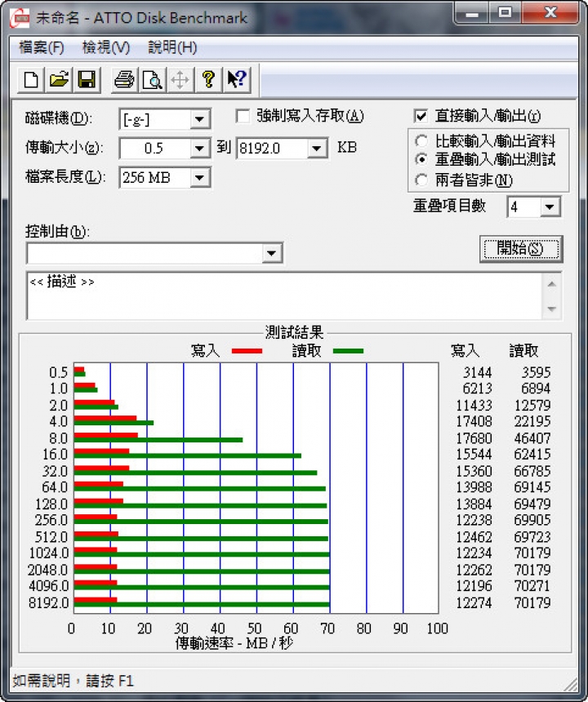Open the 檔案(F) menu
Screen dimensions: 588x702
coord(42,47)
